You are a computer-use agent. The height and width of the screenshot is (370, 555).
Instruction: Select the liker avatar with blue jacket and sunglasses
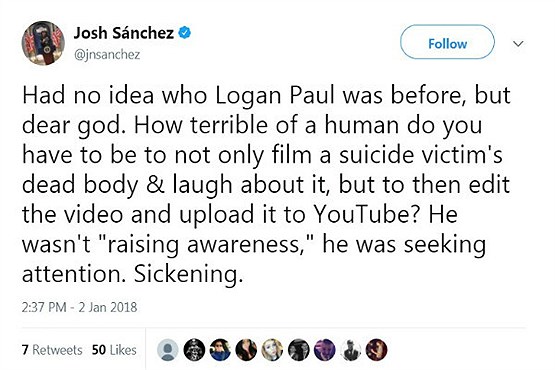click(220, 350)
